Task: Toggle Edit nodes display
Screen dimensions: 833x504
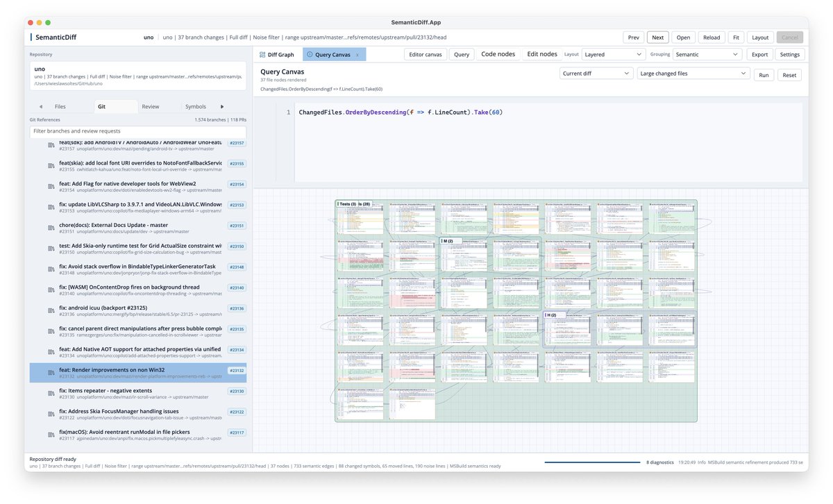Action: pos(542,54)
